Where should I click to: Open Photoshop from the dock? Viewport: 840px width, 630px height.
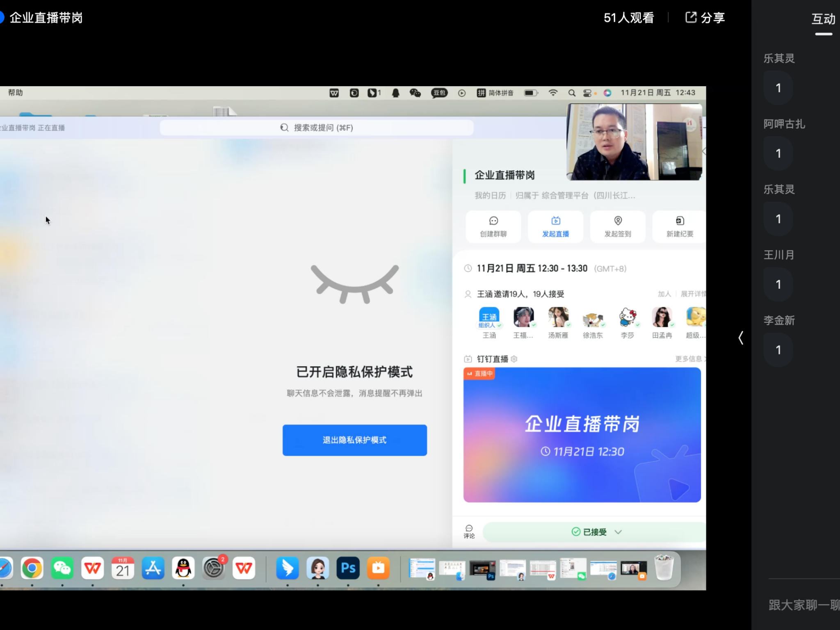(x=348, y=568)
